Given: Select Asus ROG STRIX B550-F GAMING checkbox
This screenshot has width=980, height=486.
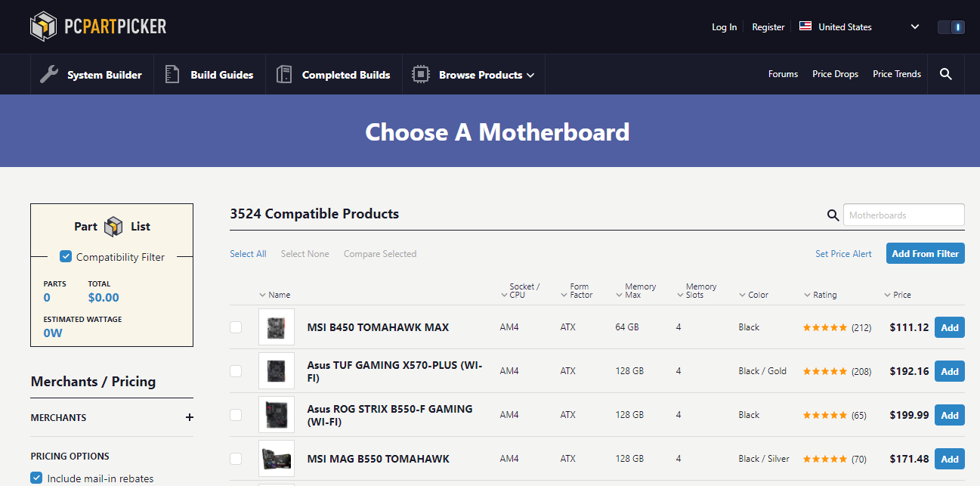Looking at the screenshot, I should pos(236,415).
